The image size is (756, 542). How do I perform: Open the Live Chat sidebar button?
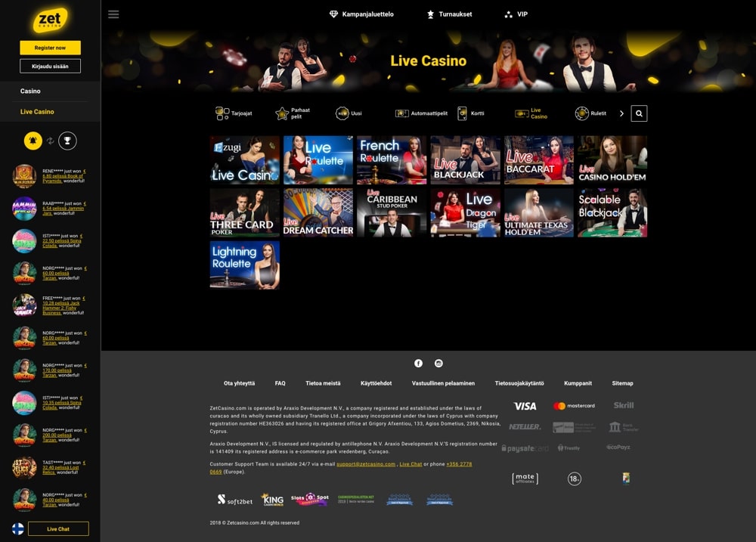[x=58, y=529]
